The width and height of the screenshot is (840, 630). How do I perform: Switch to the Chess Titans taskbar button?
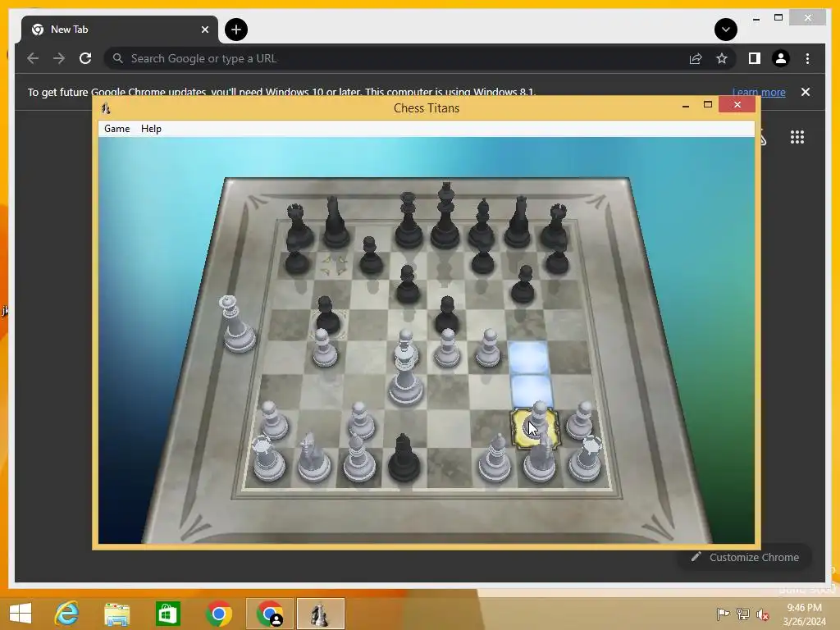coord(320,614)
